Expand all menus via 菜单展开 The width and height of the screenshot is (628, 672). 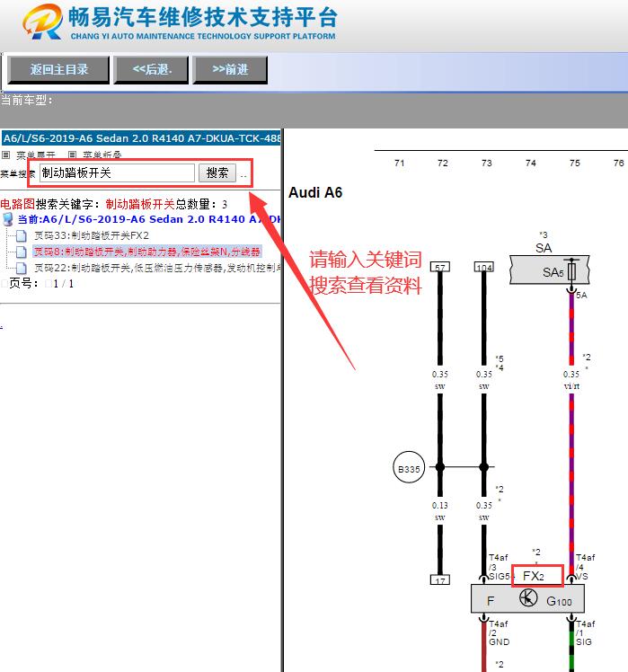coord(36,155)
